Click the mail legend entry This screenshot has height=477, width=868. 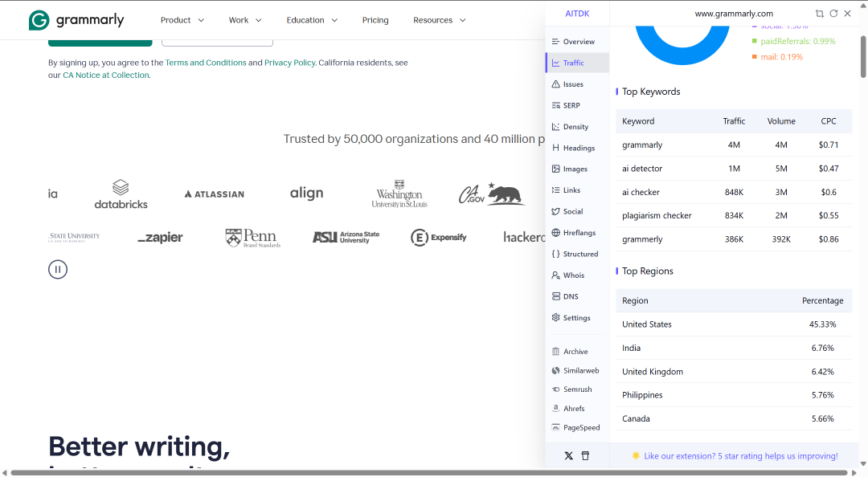pyautogui.click(x=777, y=56)
